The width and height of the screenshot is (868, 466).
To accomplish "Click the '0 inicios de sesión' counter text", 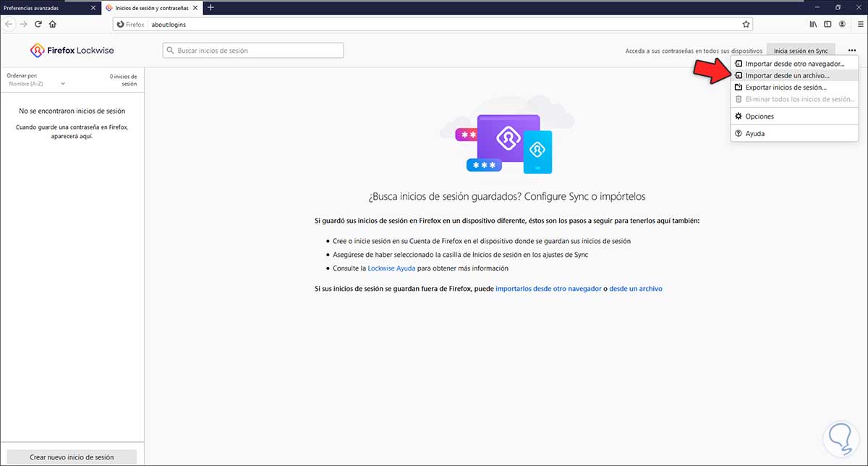I will click(x=123, y=79).
